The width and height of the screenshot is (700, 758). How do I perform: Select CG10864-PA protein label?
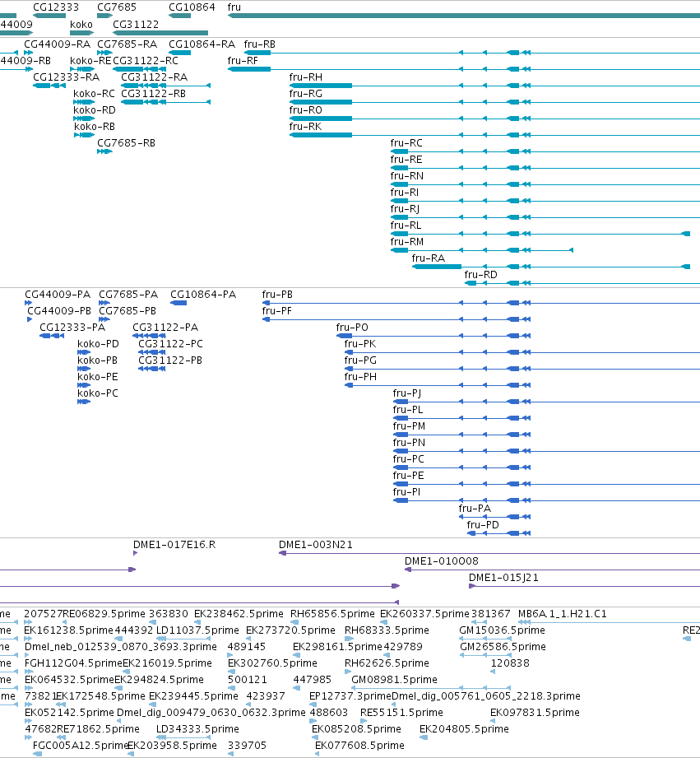pyautogui.click(x=203, y=295)
